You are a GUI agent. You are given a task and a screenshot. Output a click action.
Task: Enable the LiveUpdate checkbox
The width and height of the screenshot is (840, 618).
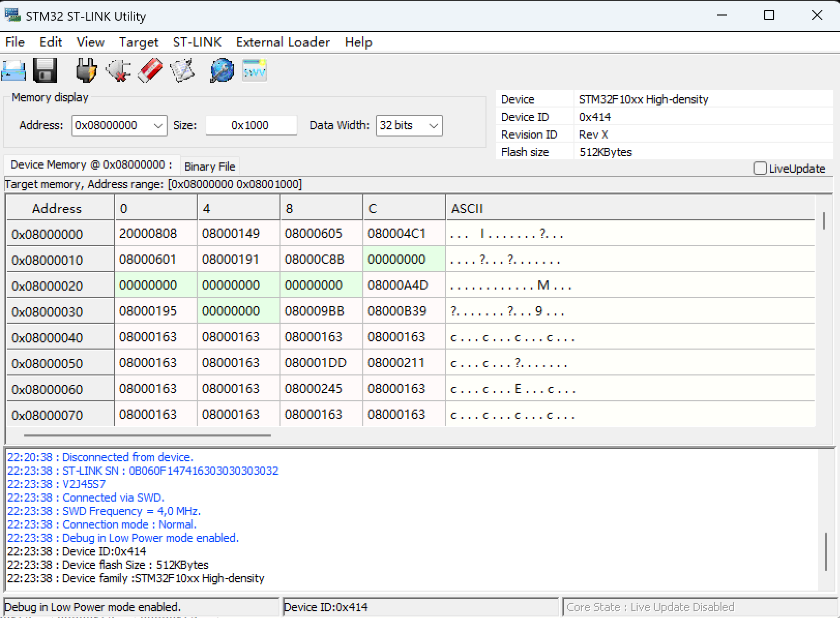pos(760,169)
